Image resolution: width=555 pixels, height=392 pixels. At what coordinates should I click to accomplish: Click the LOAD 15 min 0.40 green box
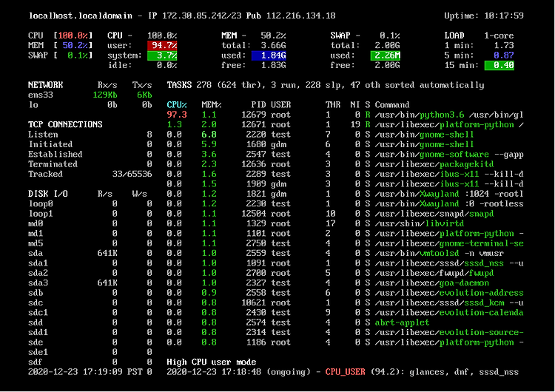(499, 65)
